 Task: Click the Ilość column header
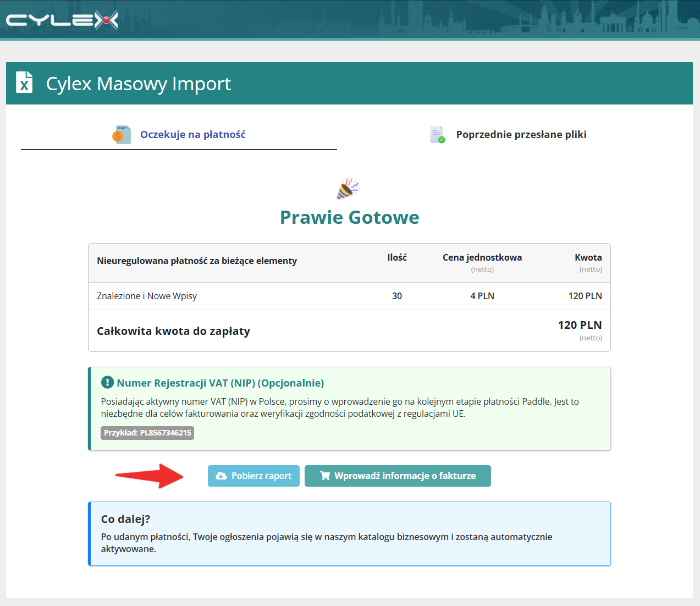[x=397, y=257]
